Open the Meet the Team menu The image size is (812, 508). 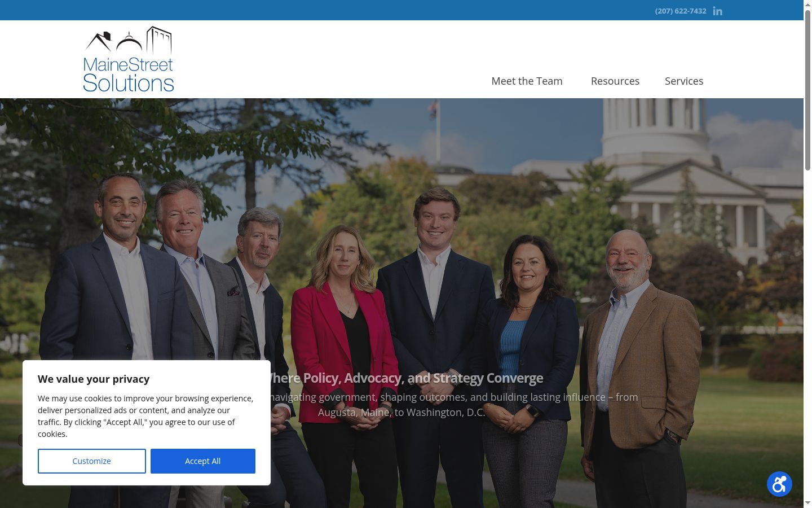[527, 81]
